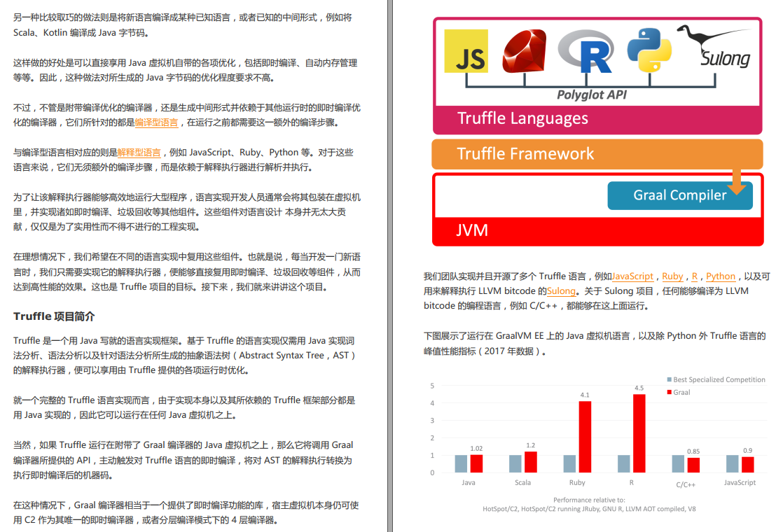Click the 'Performance relative to:' caption
This screenshot has width=776, height=532.
point(589,500)
